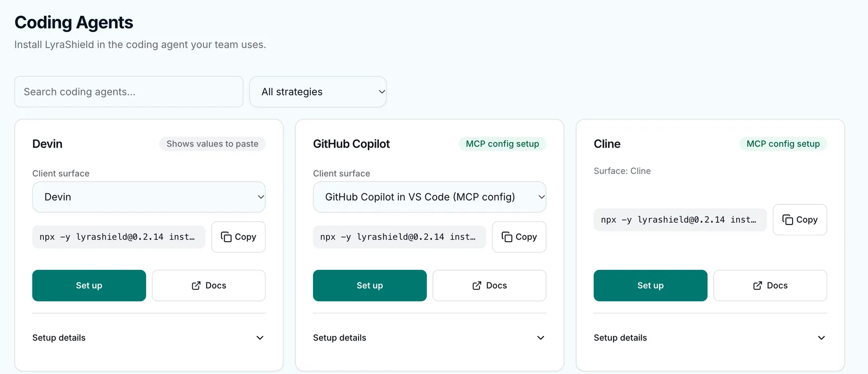The image size is (868, 374).
Task: Click Client surface label in Devin card
Action: 61,173
